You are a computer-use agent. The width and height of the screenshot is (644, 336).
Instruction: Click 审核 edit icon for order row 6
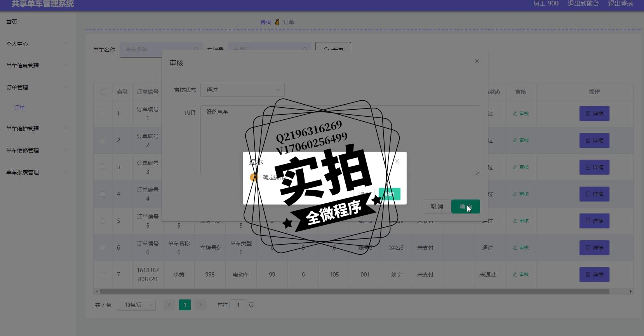coord(521,248)
